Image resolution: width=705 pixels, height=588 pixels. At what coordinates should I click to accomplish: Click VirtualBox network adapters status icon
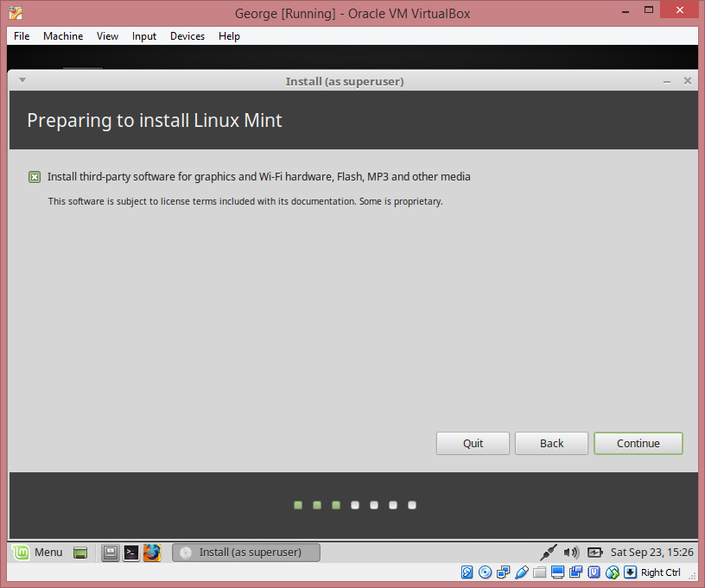[503, 572]
